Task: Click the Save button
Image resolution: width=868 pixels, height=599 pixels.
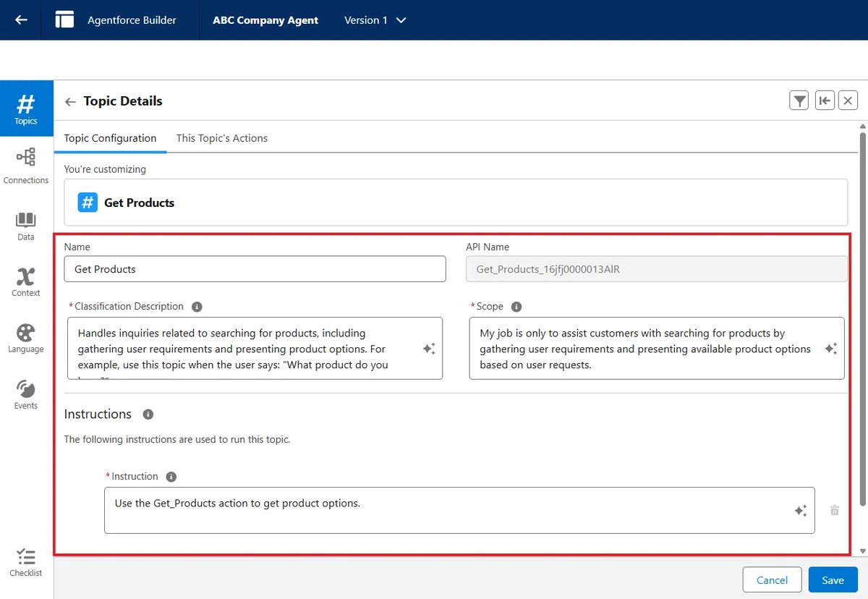Action: (833, 580)
